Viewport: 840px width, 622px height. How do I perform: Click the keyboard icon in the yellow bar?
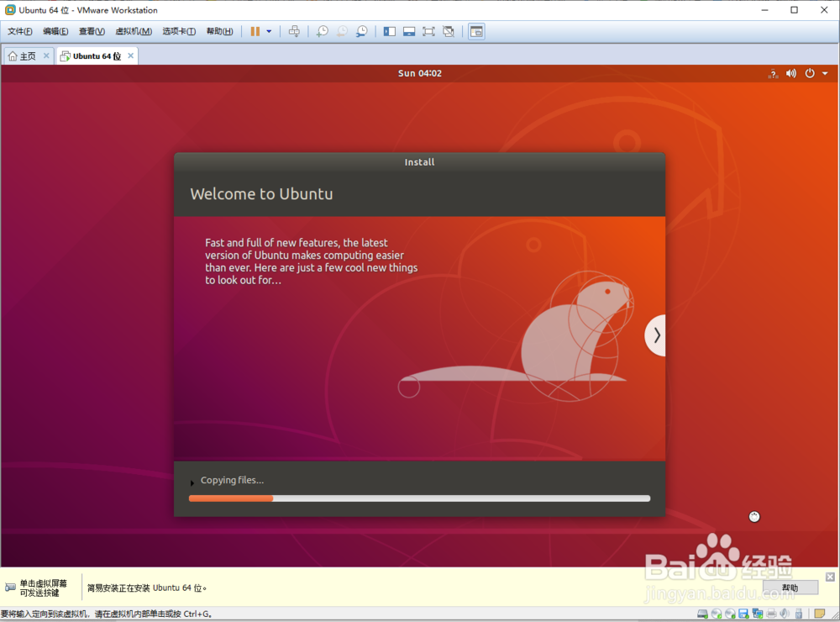pyautogui.click(x=10, y=588)
